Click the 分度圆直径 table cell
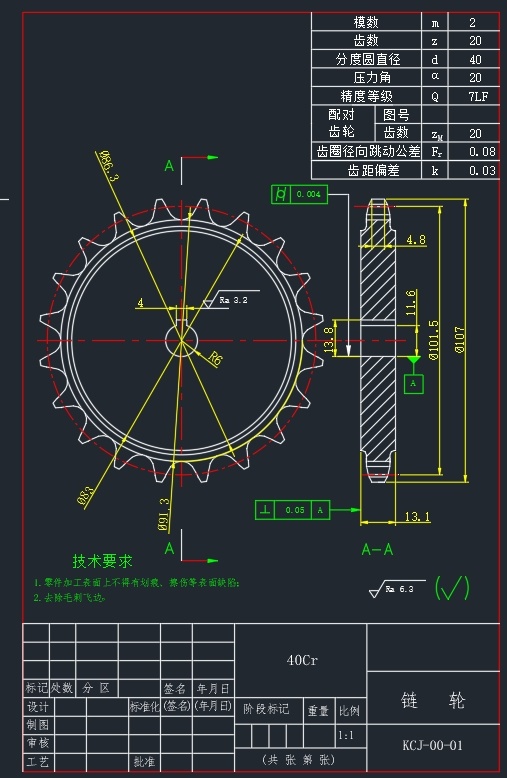The image size is (507, 778). [368, 59]
